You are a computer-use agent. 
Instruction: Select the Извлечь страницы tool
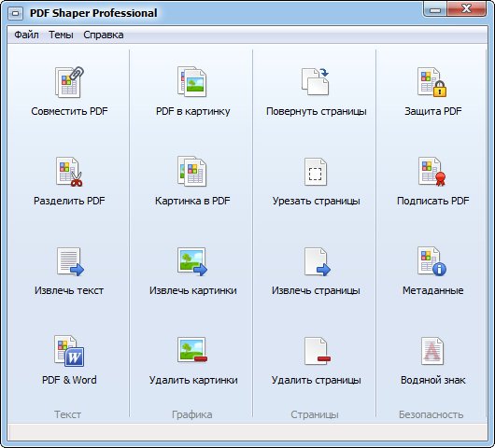coord(316,271)
